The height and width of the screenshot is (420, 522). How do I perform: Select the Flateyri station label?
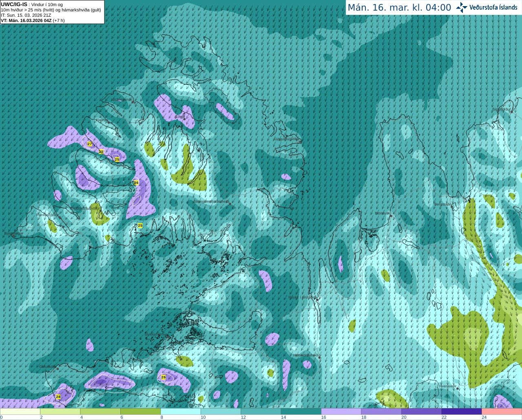(x=101, y=120)
